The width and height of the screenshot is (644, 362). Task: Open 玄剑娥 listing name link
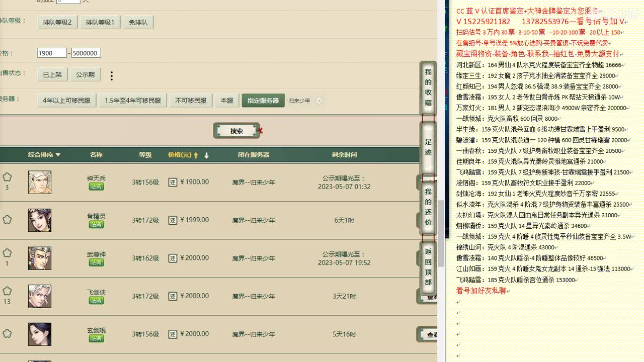pos(96,330)
